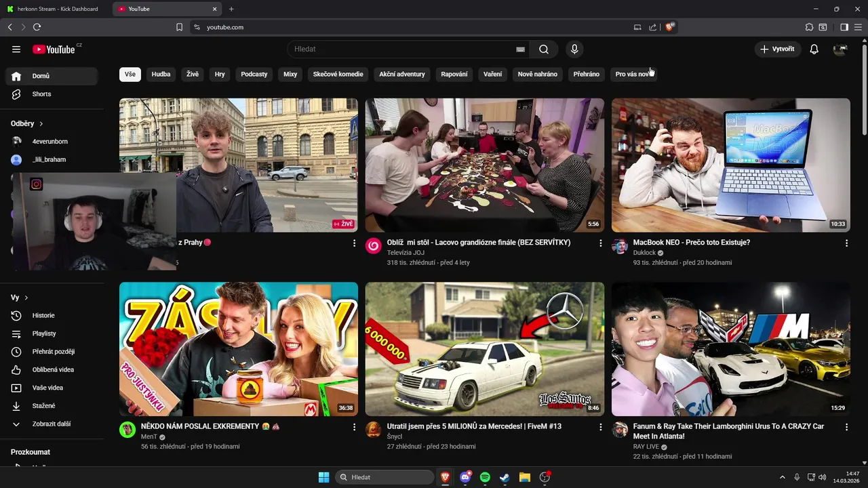This screenshot has width=868, height=488.
Task: Open Steam from the taskbar
Action: (505, 477)
